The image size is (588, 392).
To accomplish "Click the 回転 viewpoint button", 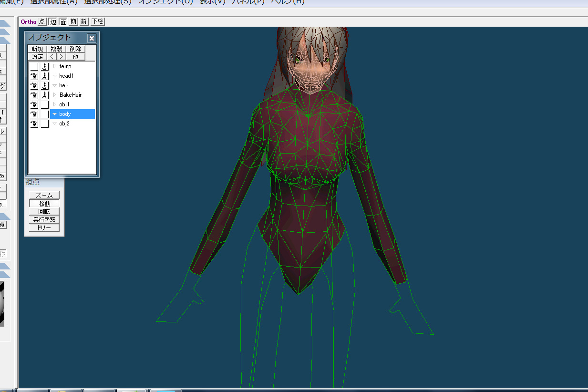I will click(44, 212).
